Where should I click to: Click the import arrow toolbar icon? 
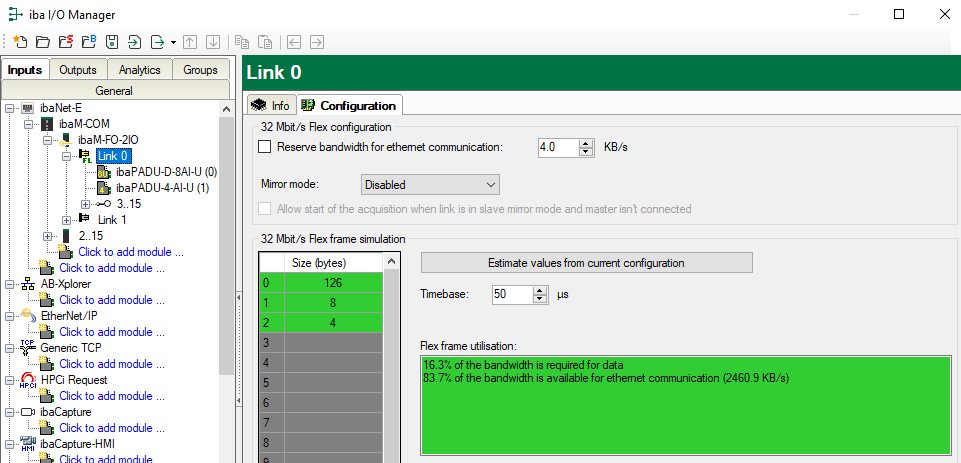(x=134, y=42)
